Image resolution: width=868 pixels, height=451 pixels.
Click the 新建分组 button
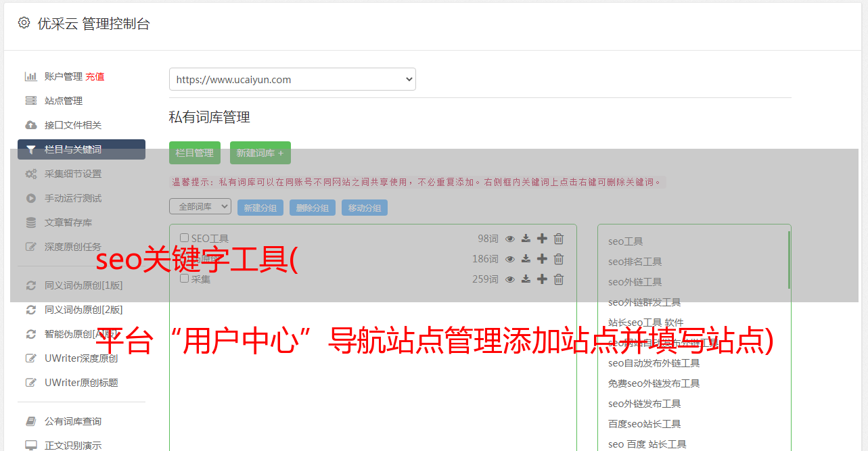(260, 208)
